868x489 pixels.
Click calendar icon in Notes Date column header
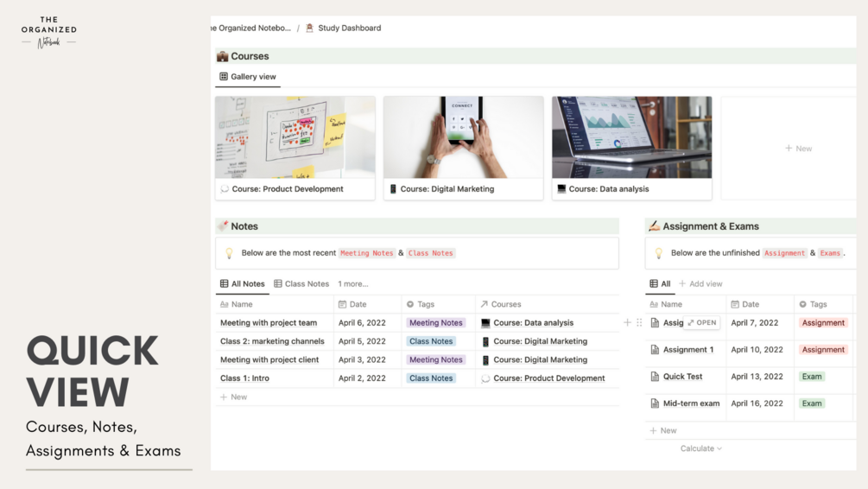(342, 304)
